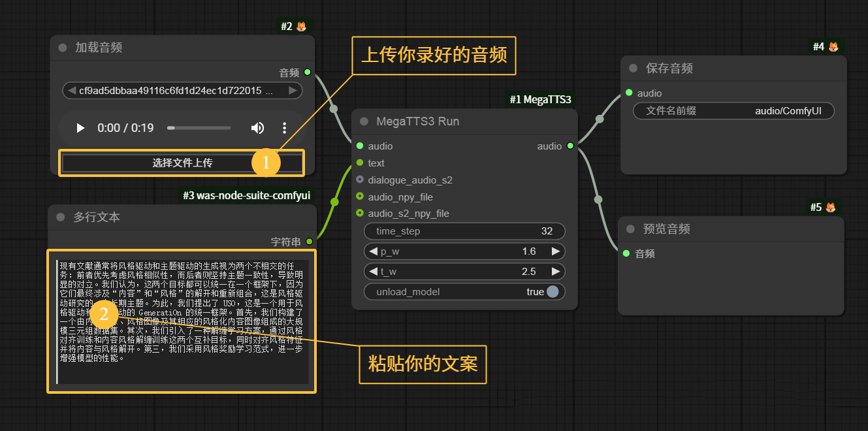
Task: Click inside the multiline text area
Action: click(182, 321)
